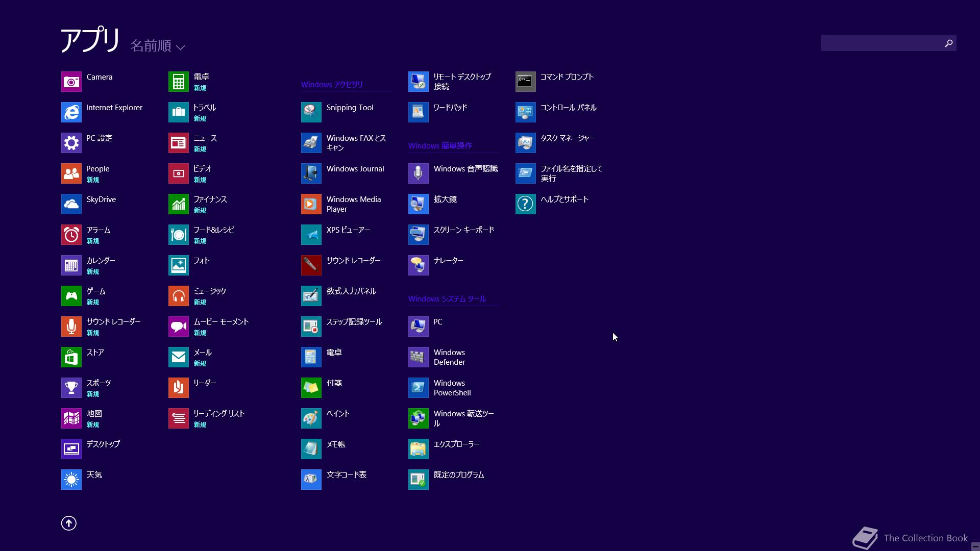Open ムービー モーメント icon

pos(179,327)
